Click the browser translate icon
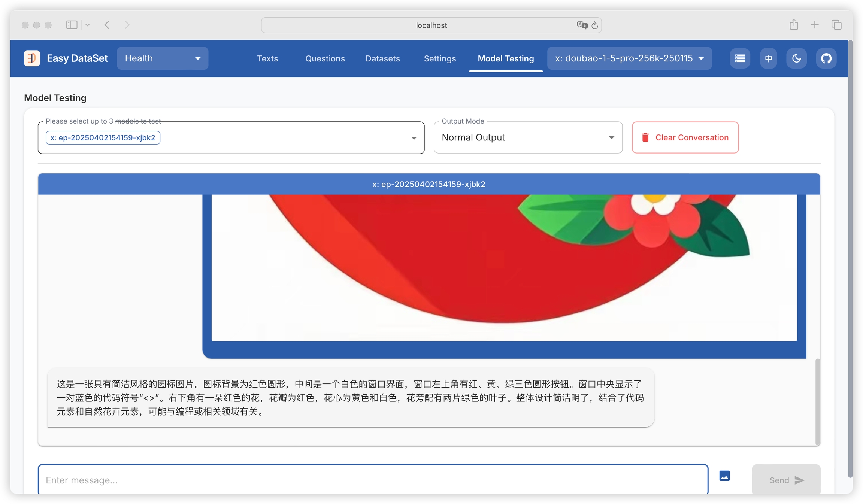Image resolution: width=863 pixels, height=504 pixels. 582,25
